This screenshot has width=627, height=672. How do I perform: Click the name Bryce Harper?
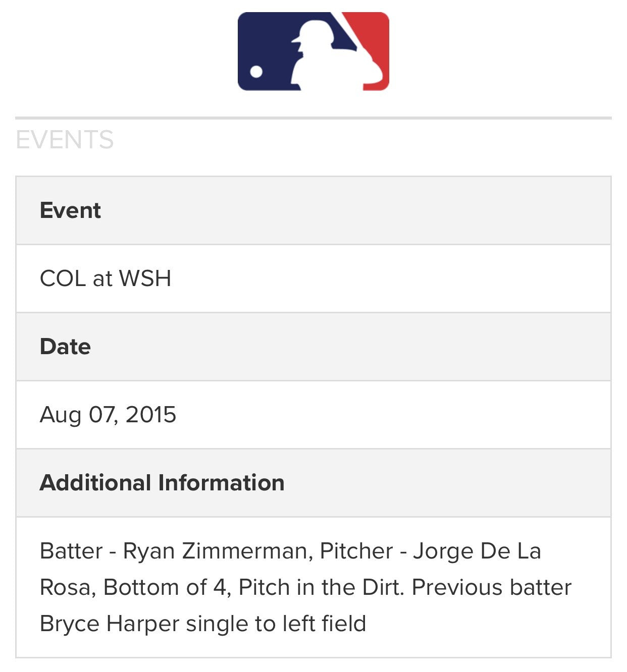[x=109, y=624]
